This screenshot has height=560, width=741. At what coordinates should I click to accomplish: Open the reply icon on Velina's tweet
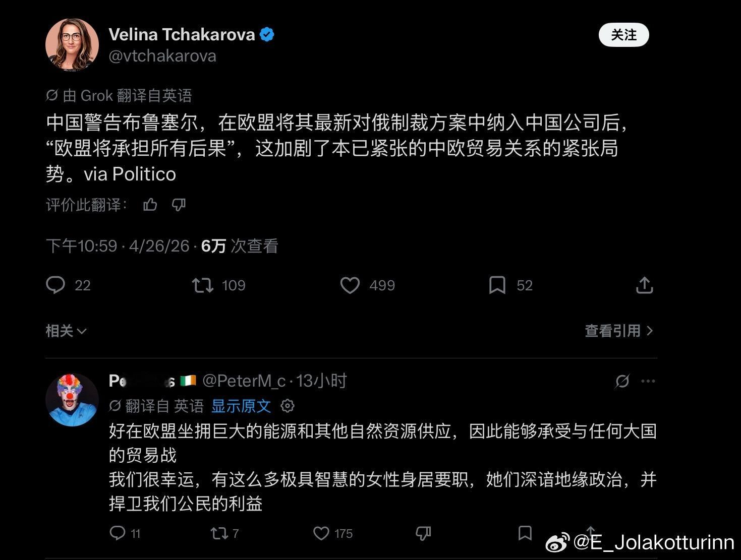coord(57,285)
